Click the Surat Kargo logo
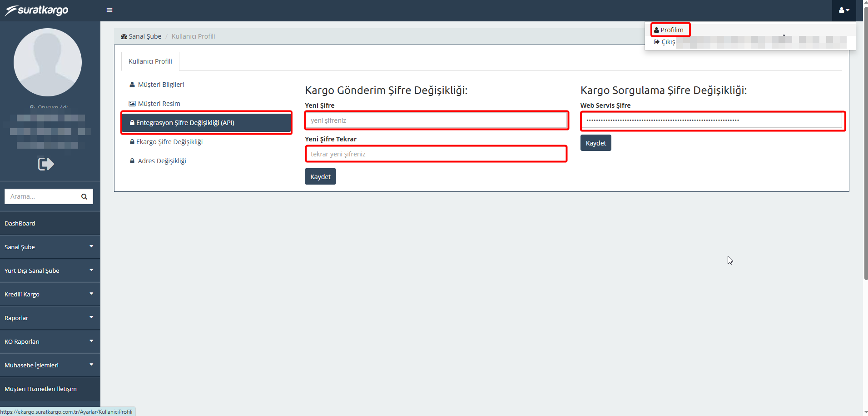868x416 pixels. point(37,10)
